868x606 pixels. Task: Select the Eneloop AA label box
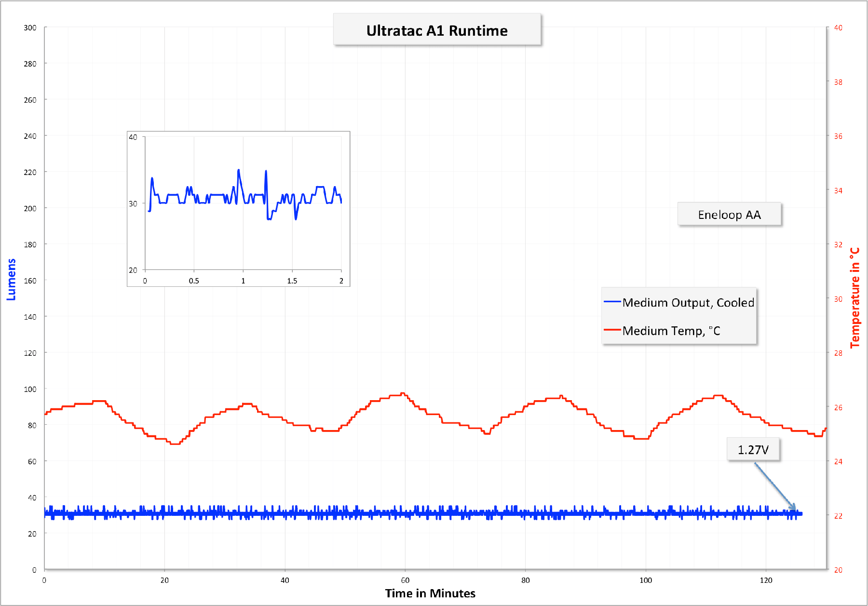click(729, 215)
